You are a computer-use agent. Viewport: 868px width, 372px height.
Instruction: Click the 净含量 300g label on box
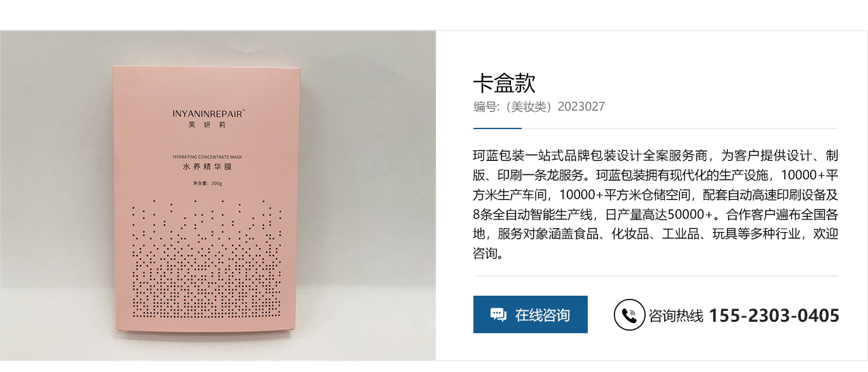click(208, 184)
